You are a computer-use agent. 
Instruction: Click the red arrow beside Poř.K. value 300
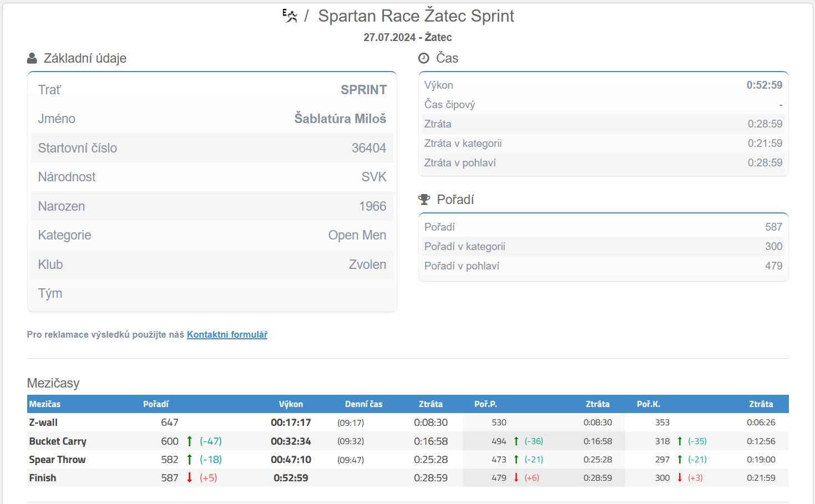point(680,478)
